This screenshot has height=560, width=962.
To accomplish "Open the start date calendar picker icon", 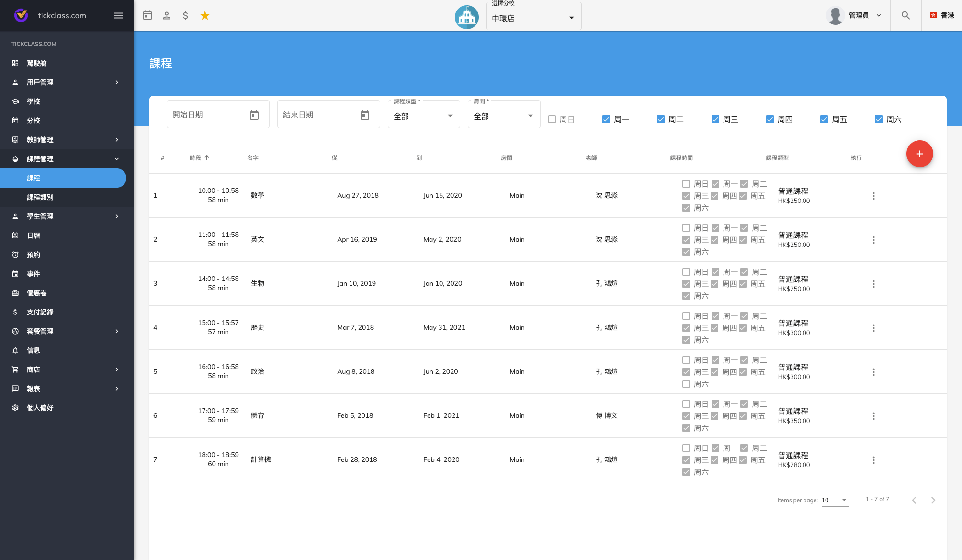I will [x=254, y=115].
